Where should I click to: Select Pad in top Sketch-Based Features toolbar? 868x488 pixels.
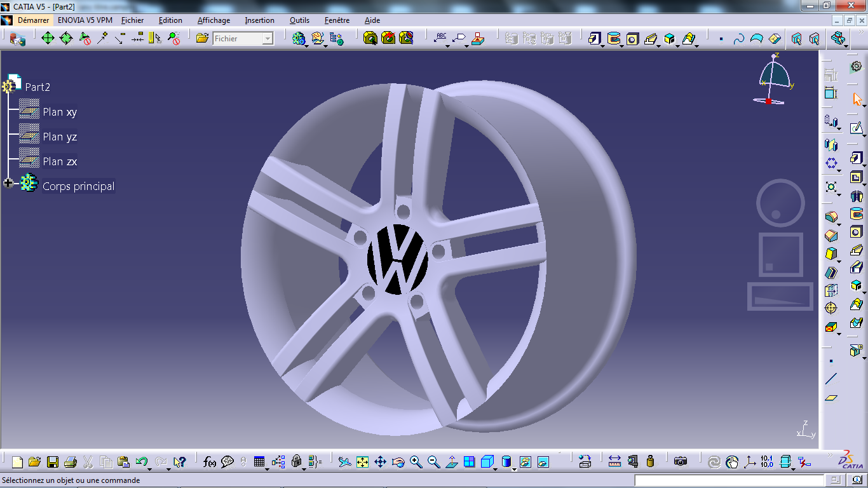[x=594, y=39]
